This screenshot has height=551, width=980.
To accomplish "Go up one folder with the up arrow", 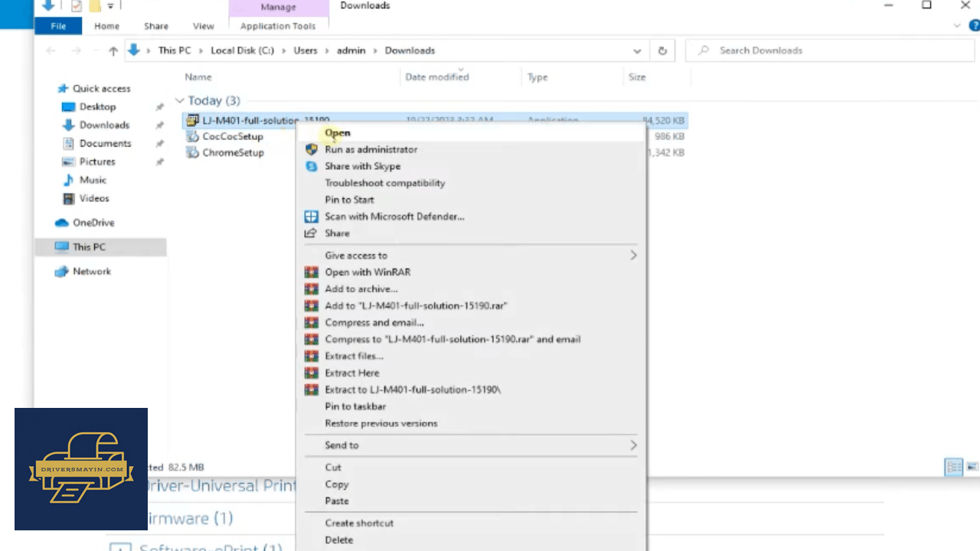I will [113, 51].
